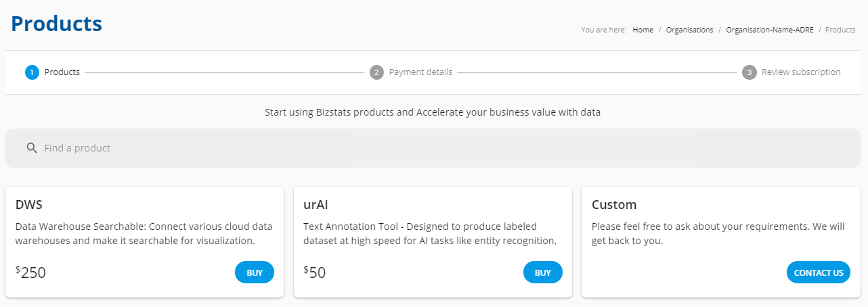This screenshot has height=307, width=868.
Task: Open the urAI product card title
Action: (x=316, y=205)
